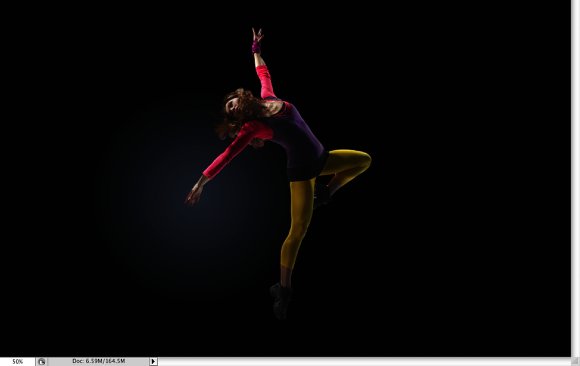This screenshot has width=580, height=366.
Task: Click the horizontal scrollbar at bottom
Action: (364, 362)
